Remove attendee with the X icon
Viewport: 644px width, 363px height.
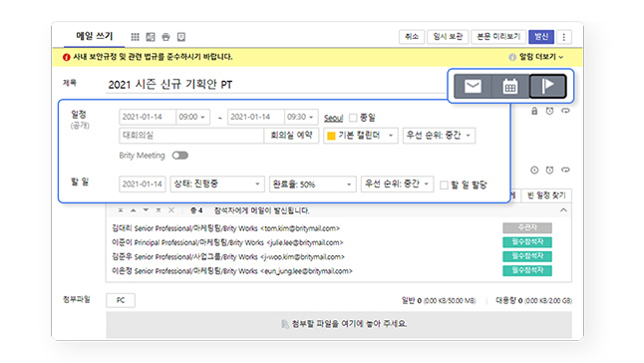(x=171, y=210)
